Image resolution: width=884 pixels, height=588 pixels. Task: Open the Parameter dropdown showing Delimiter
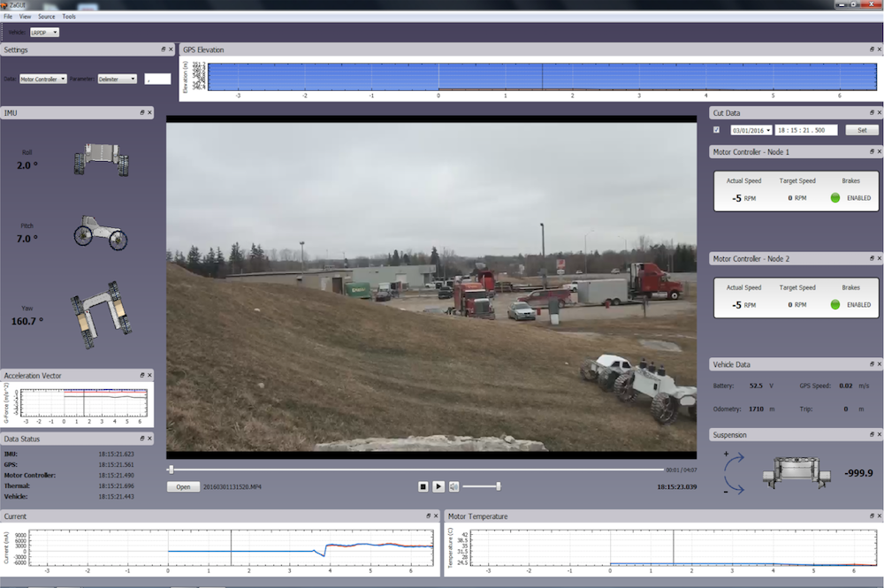[117, 79]
